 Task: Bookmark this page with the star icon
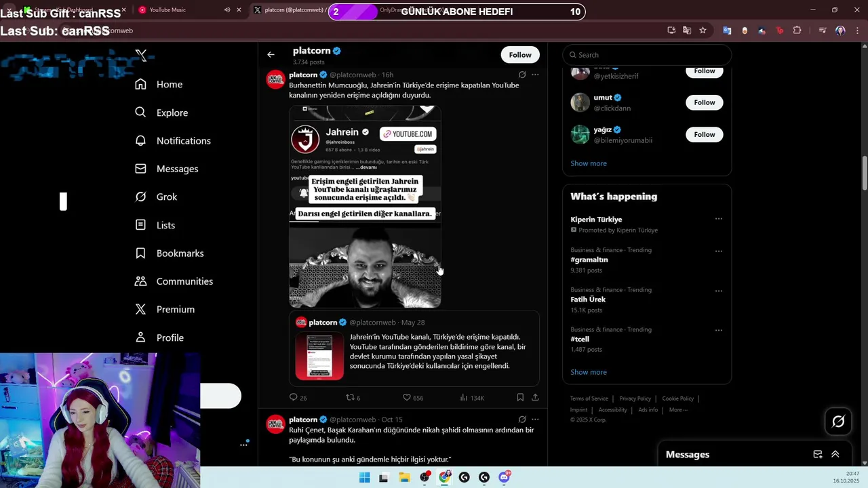703,30
